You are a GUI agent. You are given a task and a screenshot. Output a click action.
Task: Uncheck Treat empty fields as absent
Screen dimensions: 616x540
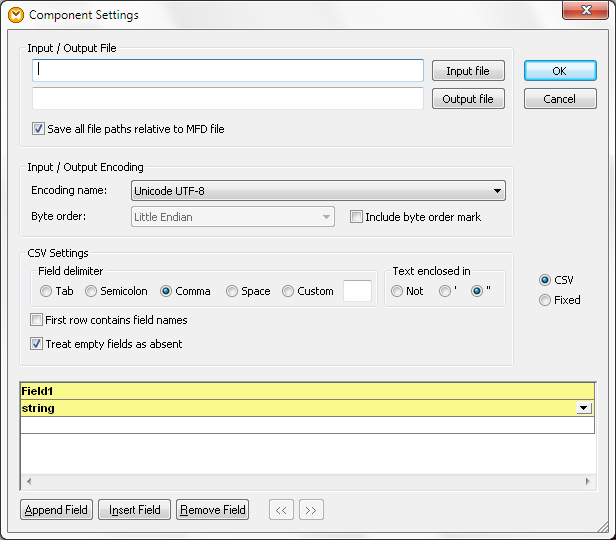tap(37, 344)
